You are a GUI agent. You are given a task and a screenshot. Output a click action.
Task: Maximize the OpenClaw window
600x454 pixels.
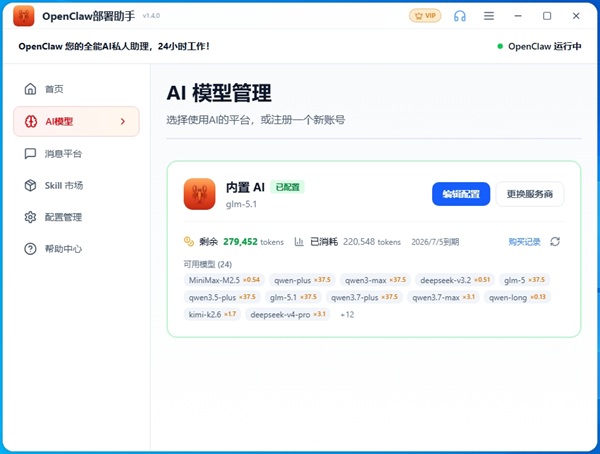click(x=547, y=16)
